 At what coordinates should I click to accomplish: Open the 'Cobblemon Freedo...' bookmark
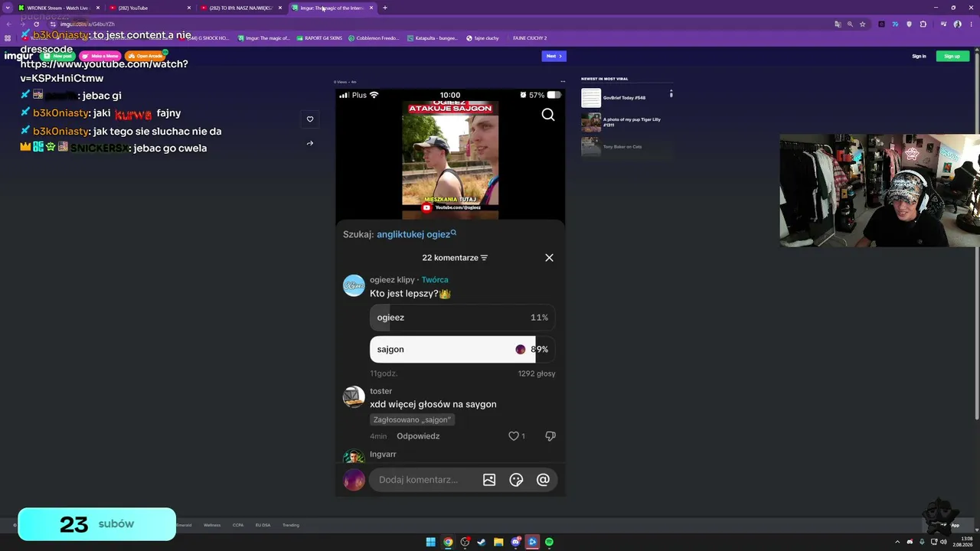[373, 38]
